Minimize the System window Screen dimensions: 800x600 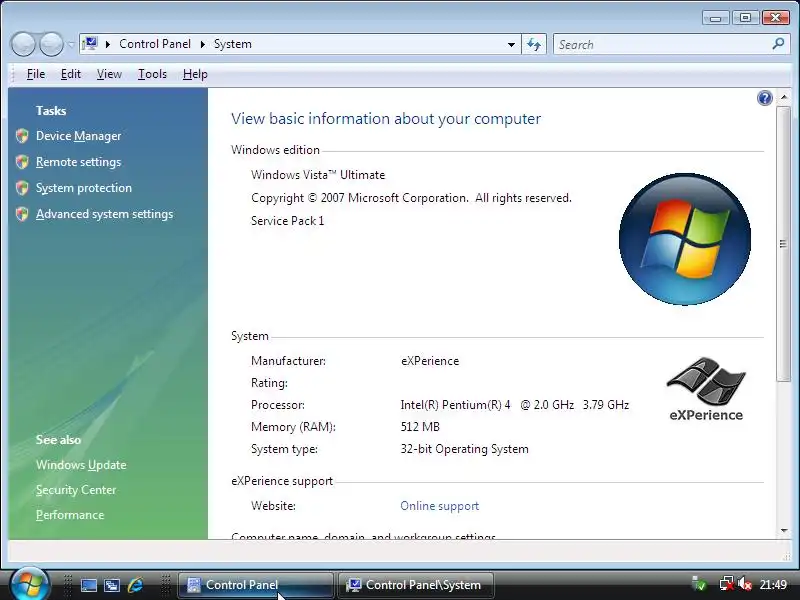point(715,18)
